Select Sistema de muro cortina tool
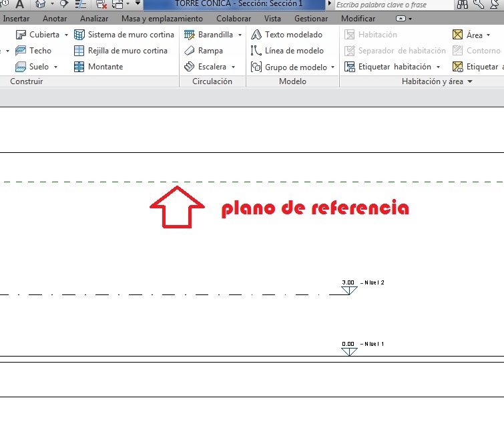504x432 pixels. (x=79, y=35)
